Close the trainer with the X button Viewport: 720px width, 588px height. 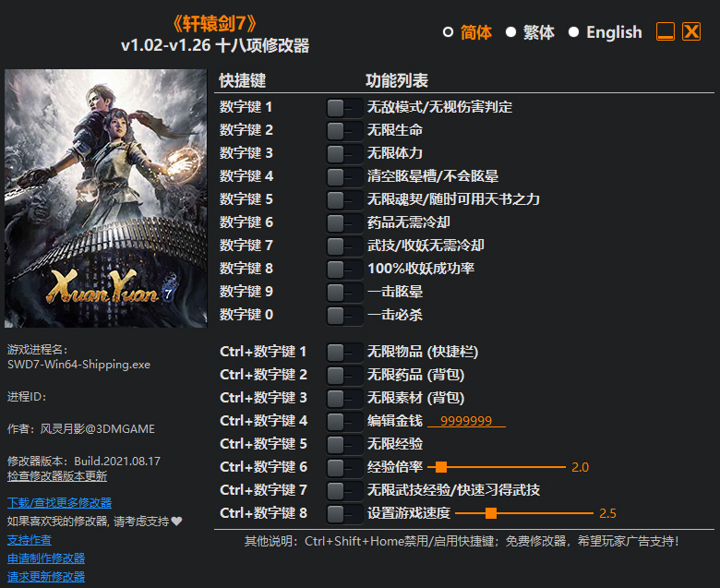(x=691, y=31)
